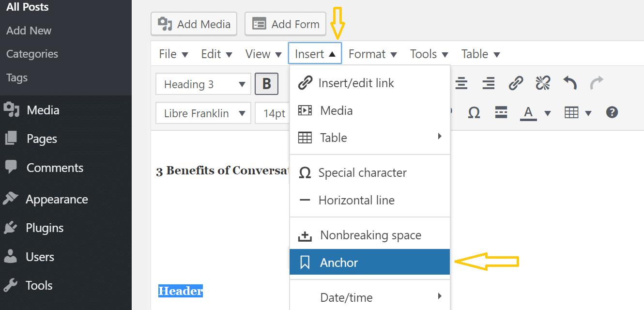This screenshot has height=310, width=644.
Task: Choose Horizontal line from the Insert menu
Action: pyautogui.click(x=369, y=200)
